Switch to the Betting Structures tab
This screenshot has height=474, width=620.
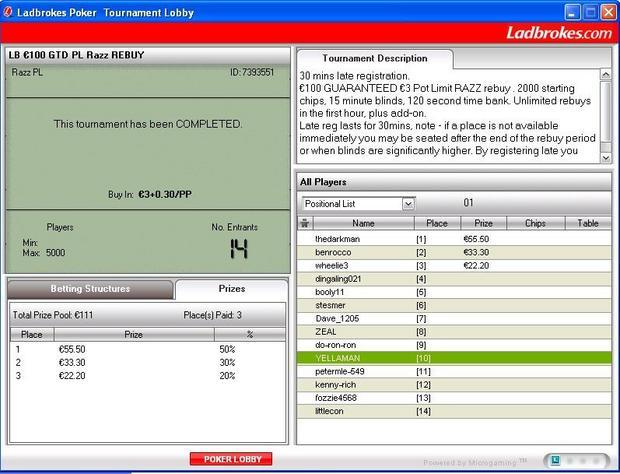[90, 289]
